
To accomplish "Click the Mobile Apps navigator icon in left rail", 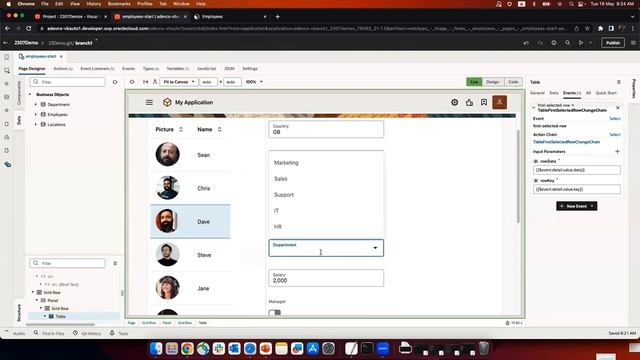I will [7, 57].
